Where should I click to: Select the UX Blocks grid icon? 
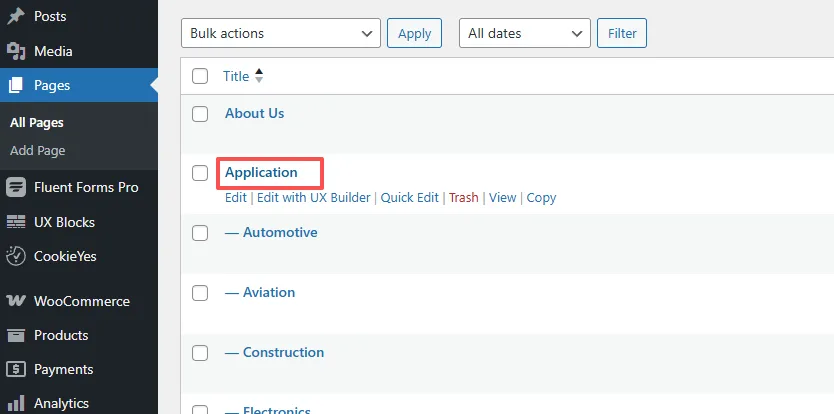click(15, 222)
